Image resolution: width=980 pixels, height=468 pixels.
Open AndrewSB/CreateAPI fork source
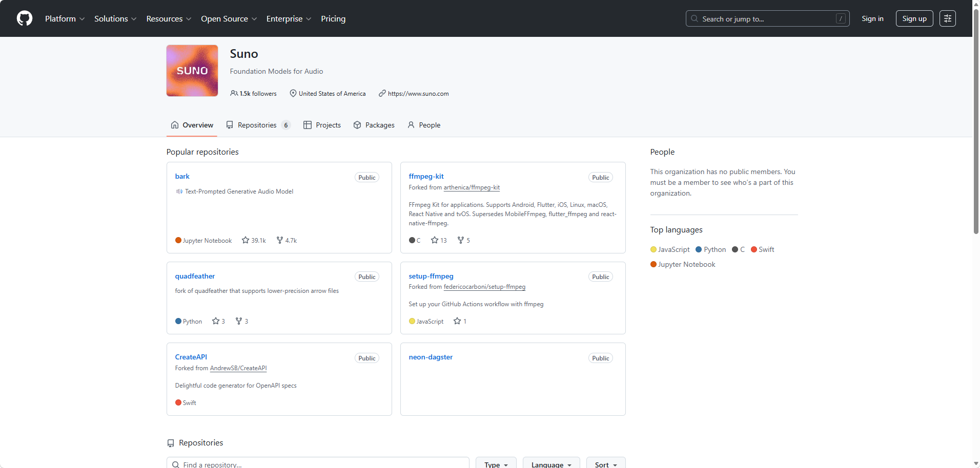238,368
